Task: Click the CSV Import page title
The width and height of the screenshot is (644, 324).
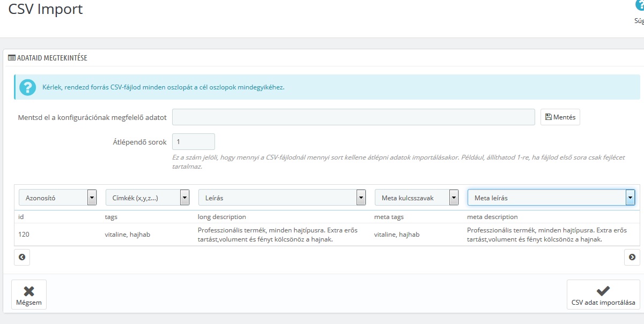Action: coord(46,10)
